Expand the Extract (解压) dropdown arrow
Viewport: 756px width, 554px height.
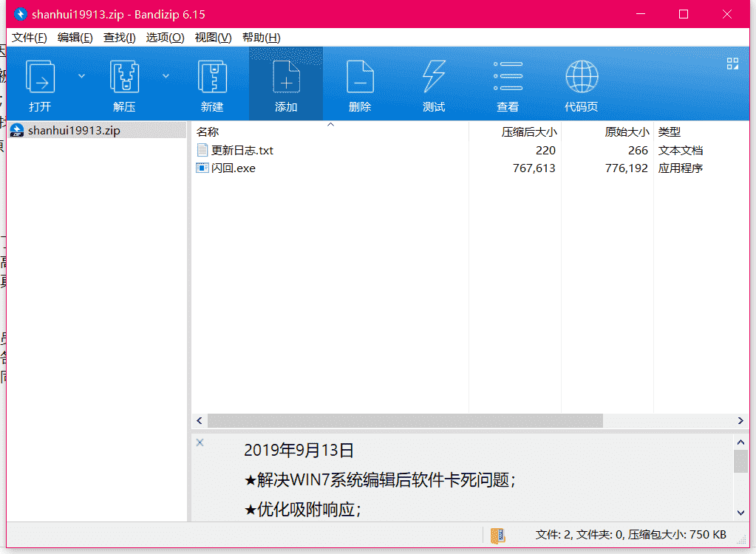click(166, 76)
